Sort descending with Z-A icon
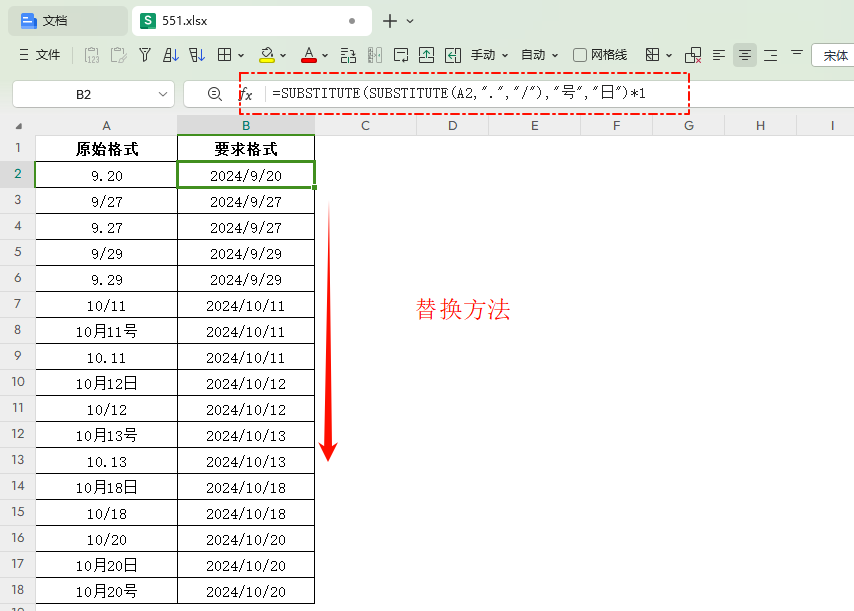The width and height of the screenshot is (854, 611). (197, 55)
